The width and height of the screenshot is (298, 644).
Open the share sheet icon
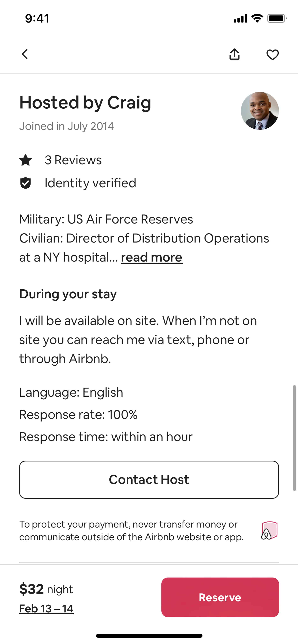tap(234, 54)
